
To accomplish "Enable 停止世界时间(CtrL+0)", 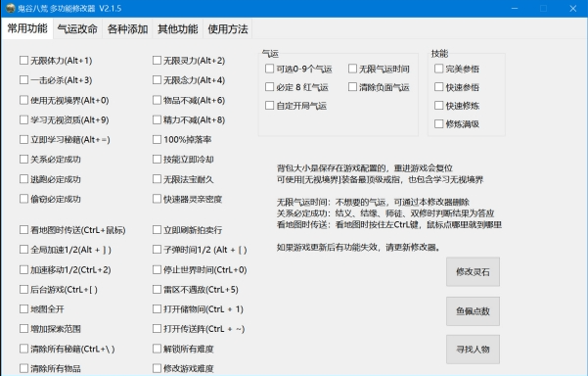I will 158,269.
